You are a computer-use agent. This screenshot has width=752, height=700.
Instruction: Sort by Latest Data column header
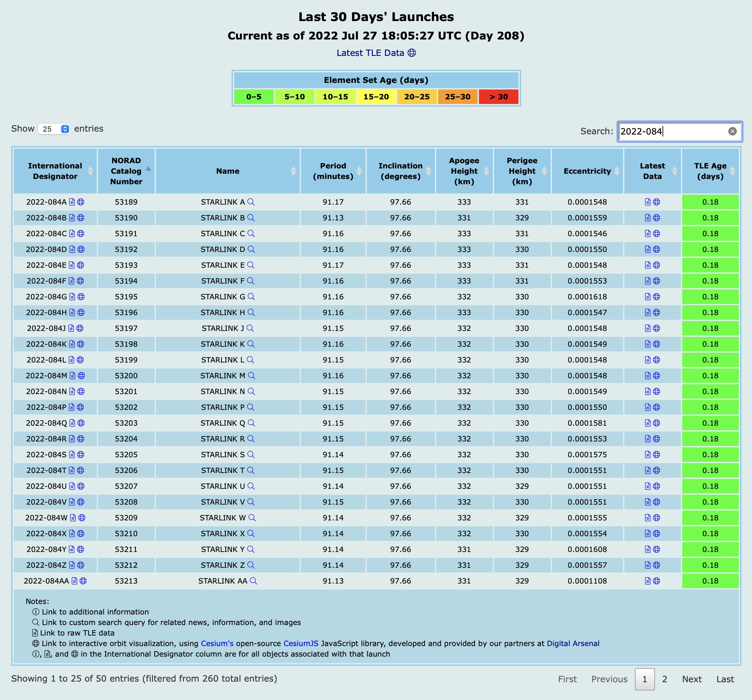[653, 171]
